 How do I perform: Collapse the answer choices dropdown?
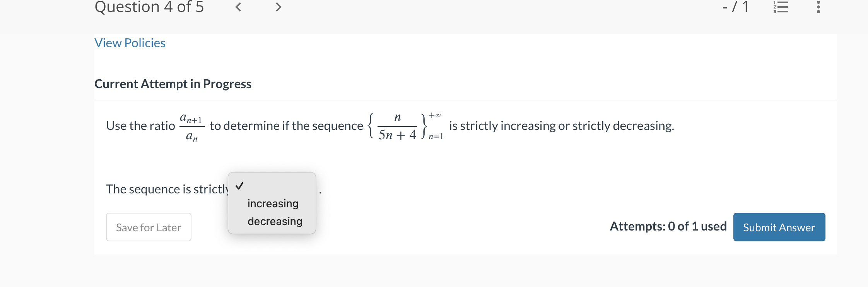coord(272,186)
